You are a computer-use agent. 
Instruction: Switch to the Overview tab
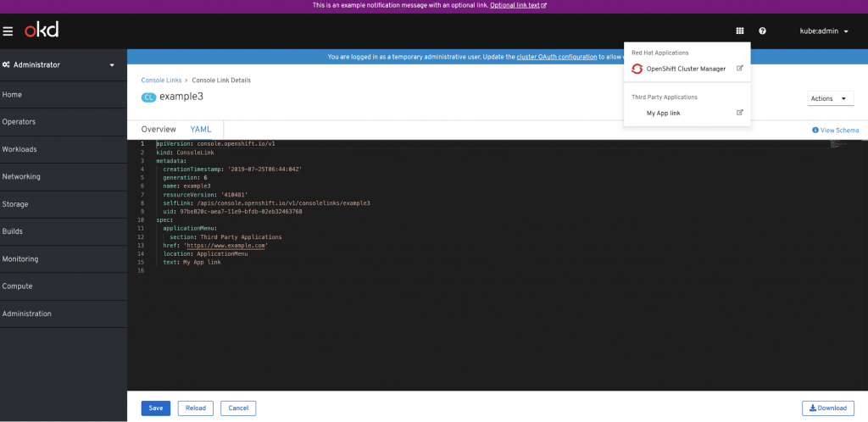point(158,130)
